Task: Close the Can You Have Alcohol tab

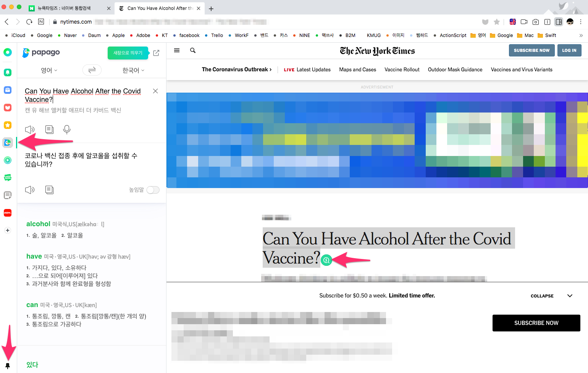Action: [x=199, y=8]
